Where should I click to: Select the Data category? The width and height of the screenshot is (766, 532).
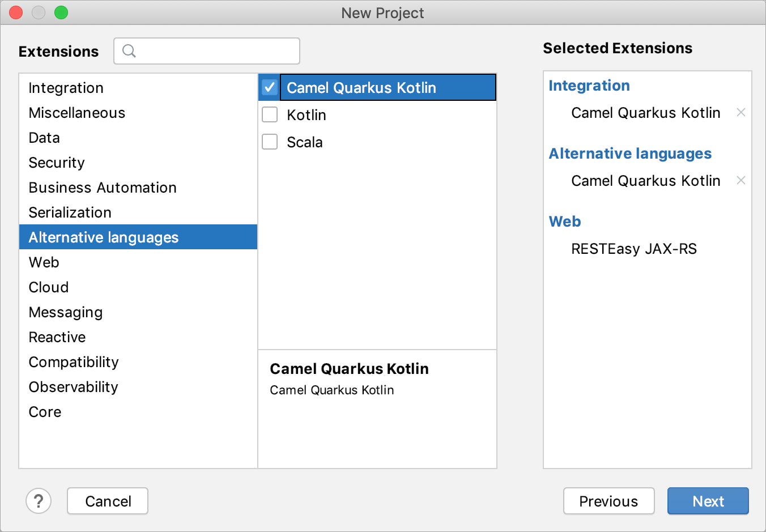click(x=138, y=138)
